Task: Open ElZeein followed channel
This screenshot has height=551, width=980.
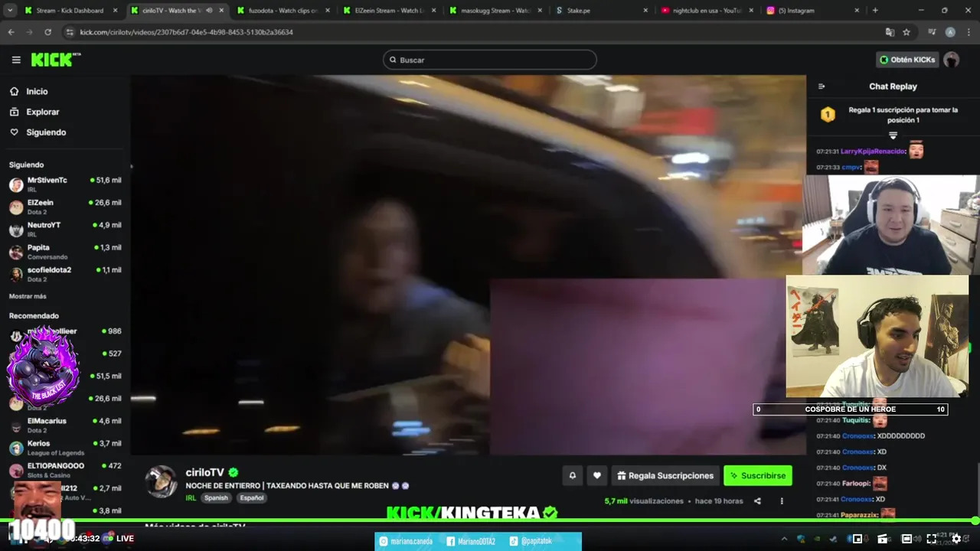Action: pyautogui.click(x=65, y=207)
